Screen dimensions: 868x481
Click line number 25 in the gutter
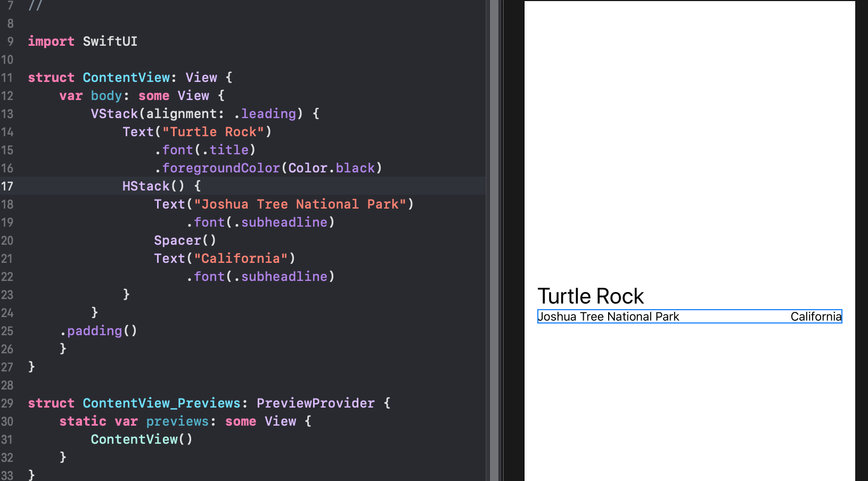7,331
